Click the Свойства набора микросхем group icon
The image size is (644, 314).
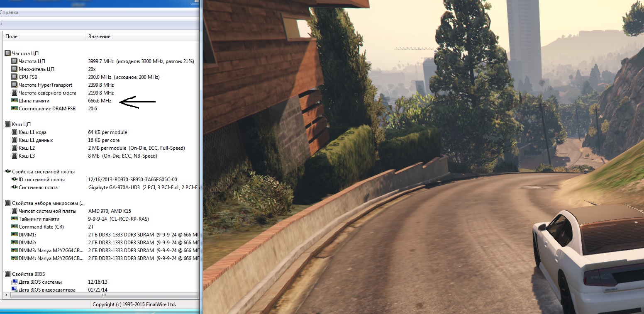pos(7,203)
